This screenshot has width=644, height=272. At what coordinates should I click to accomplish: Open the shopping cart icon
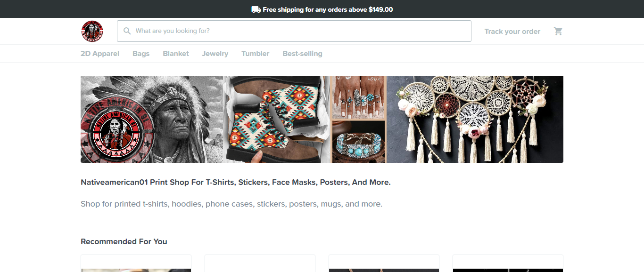click(558, 31)
